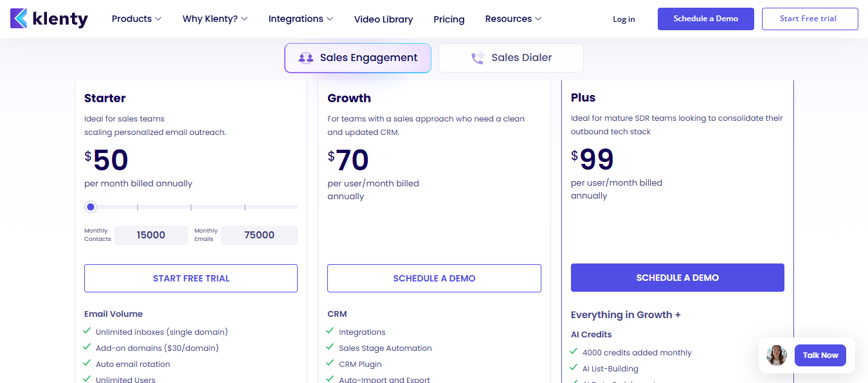
Task: Click 'CRM Plugin' feature text
Action: click(x=361, y=364)
